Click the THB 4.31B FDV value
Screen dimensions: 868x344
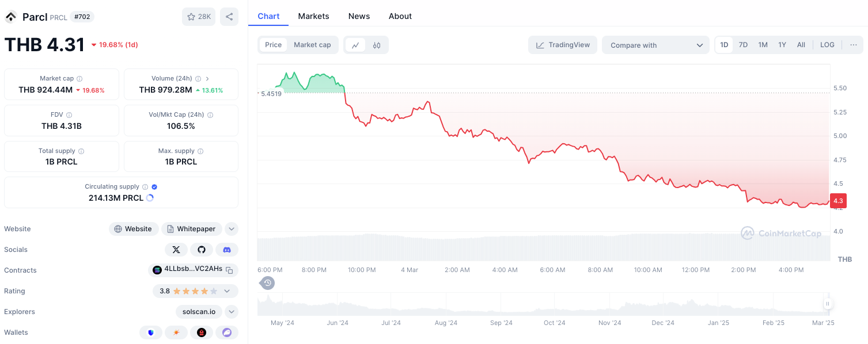(62, 126)
